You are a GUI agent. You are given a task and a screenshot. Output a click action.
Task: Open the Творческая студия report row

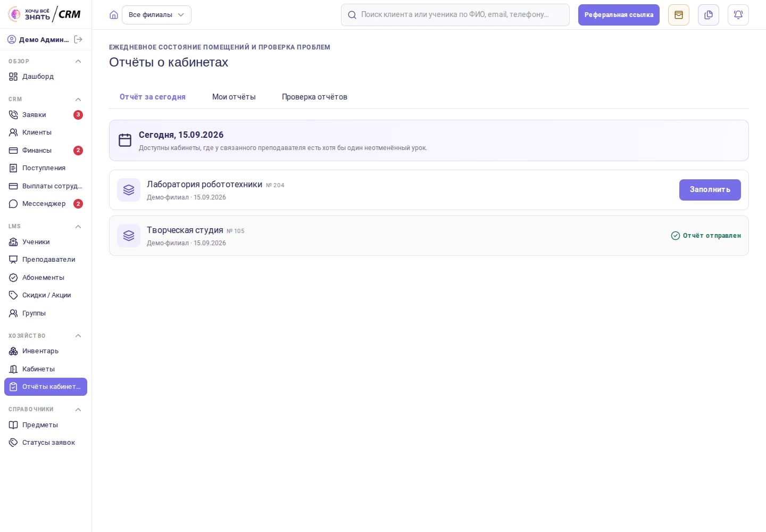429,236
